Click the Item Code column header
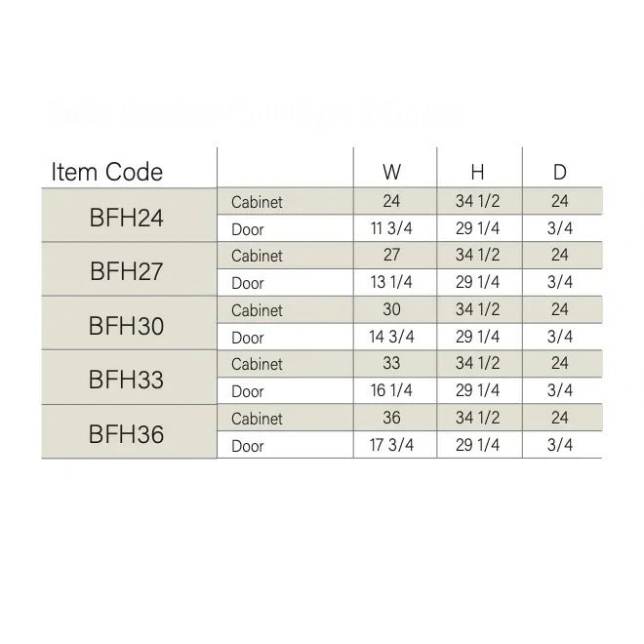The height and width of the screenshot is (644, 644). pyautogui.click(x=106, y=173)
